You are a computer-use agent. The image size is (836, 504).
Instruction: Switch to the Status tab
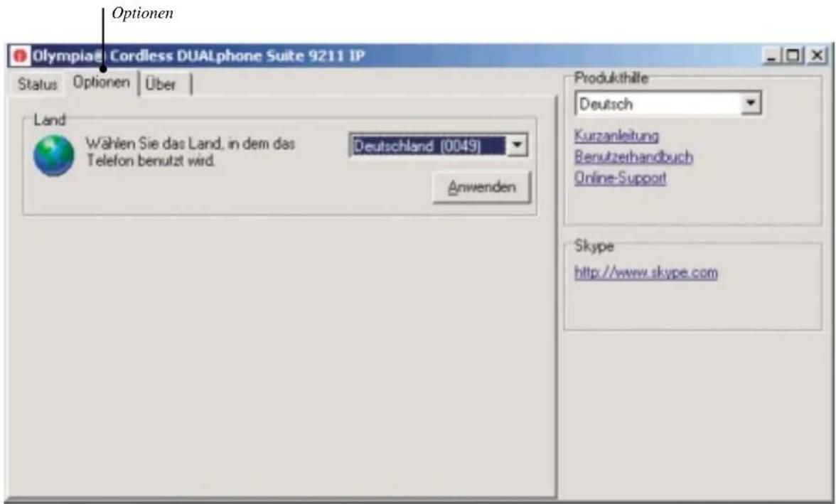[x=37, y=84]
